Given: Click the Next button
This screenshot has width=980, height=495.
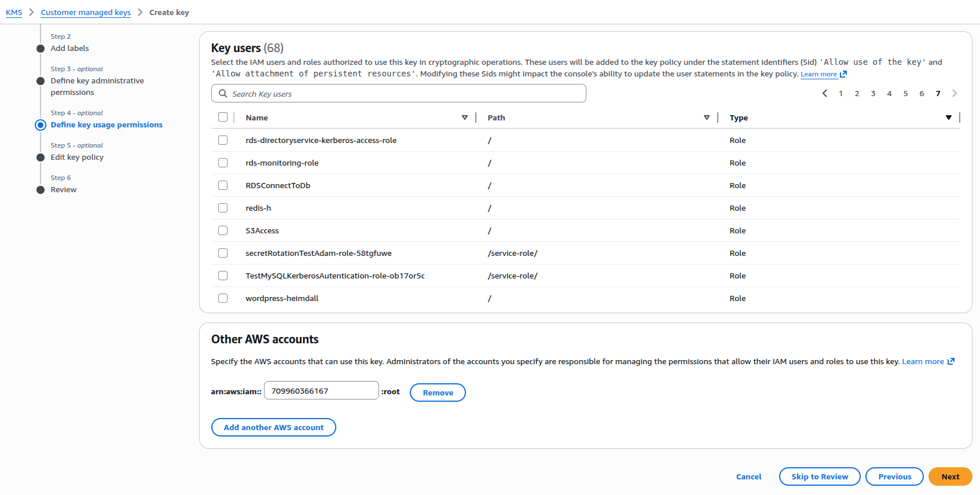Looking at the screenshot, I should coord(950,476).
